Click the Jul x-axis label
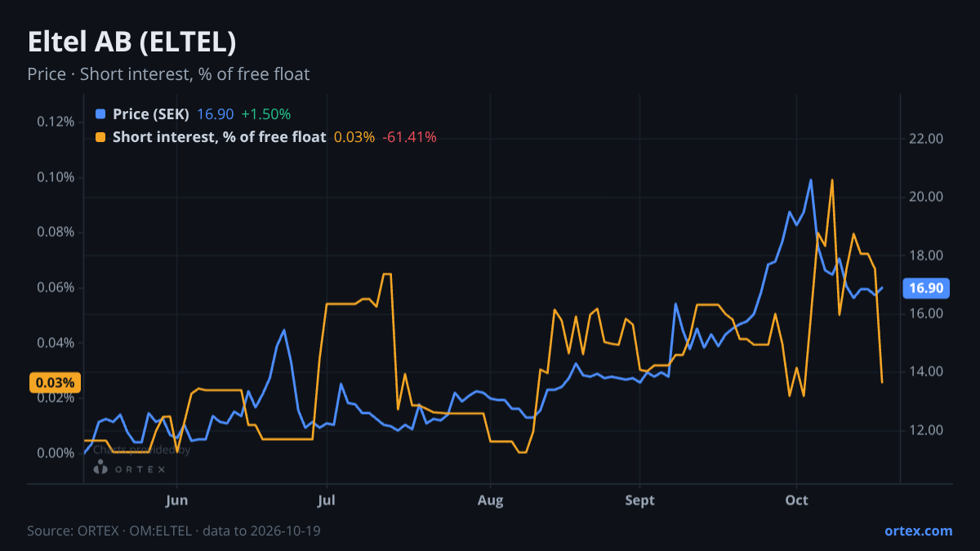Screen dimensions: 980x551 point(327,500)
